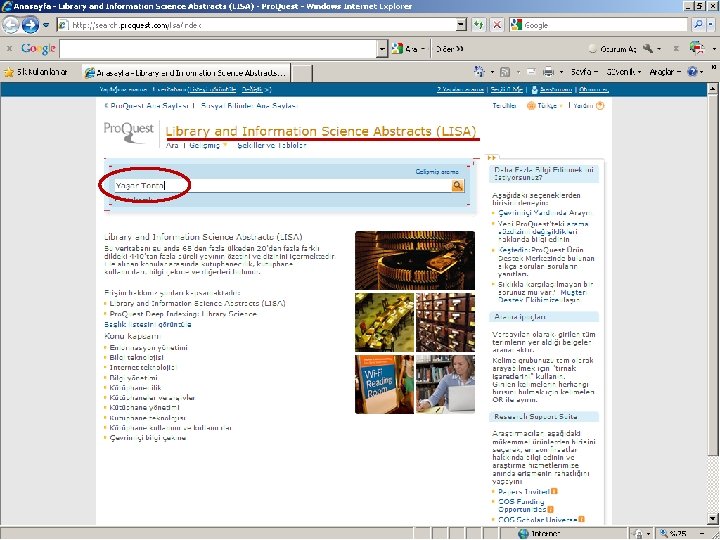Open Çevrimiçi Yardımda Arayın help link
Screen dimensions: 720x540
(545, 213)
